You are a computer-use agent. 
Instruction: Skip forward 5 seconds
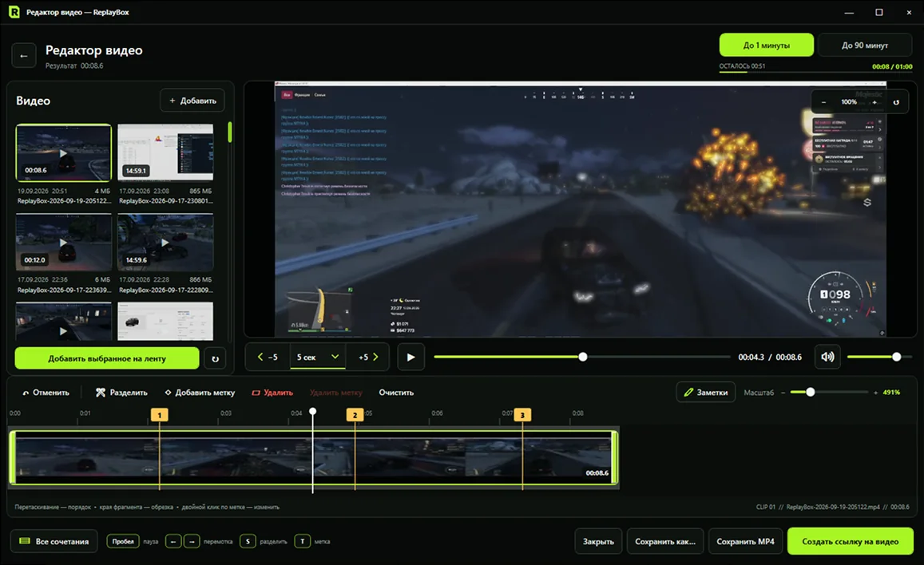[367, 357]
